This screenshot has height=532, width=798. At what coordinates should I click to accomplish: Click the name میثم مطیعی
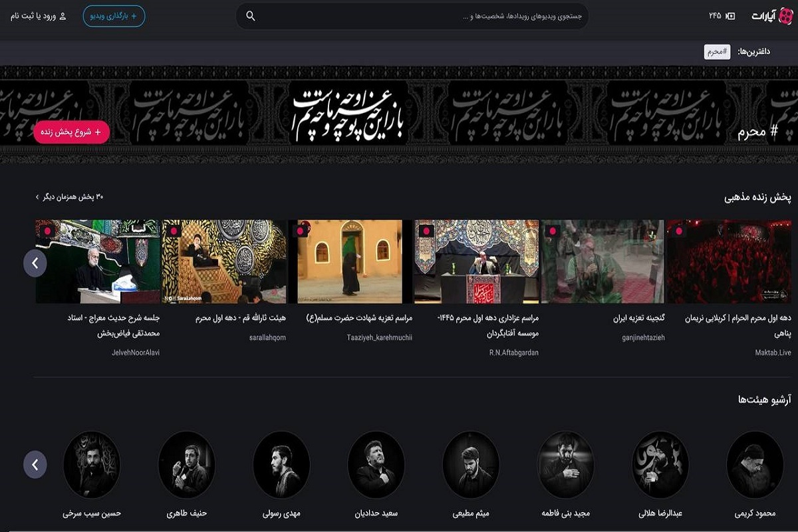(x=471, y=514)
